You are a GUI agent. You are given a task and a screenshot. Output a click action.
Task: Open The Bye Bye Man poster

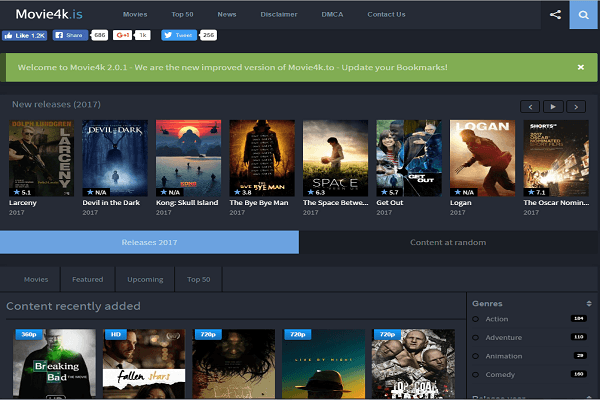pos(262,158)
